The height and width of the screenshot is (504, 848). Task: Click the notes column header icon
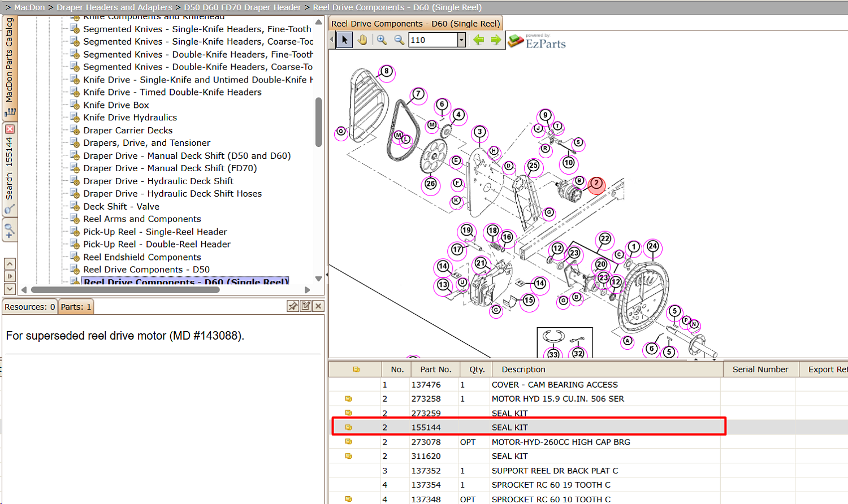[x=356, y=370]
